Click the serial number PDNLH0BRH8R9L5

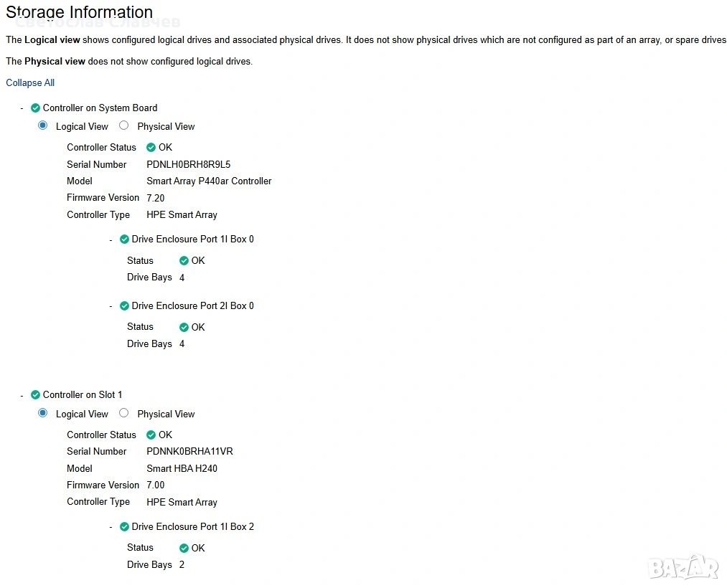(x=188, y=164)
